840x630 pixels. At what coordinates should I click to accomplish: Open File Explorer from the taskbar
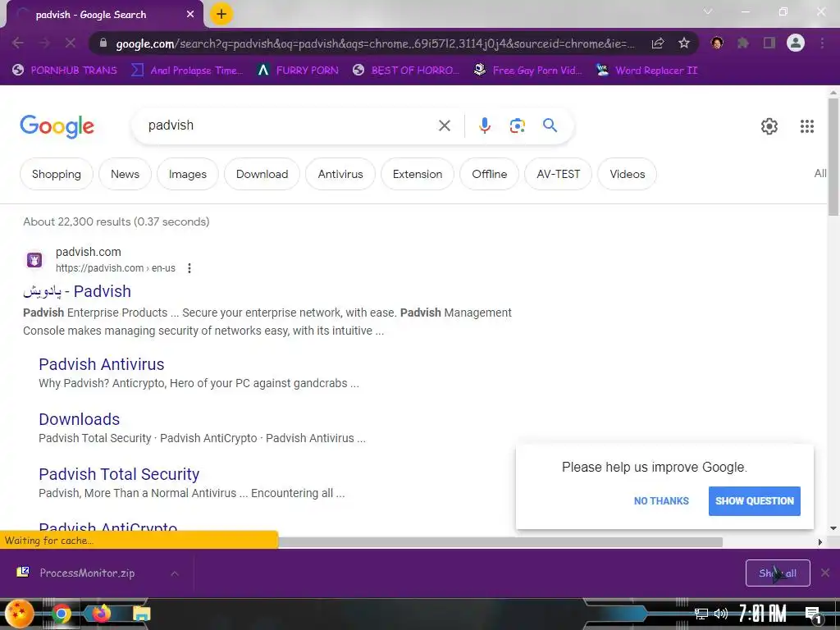click(x=141, y=614)
